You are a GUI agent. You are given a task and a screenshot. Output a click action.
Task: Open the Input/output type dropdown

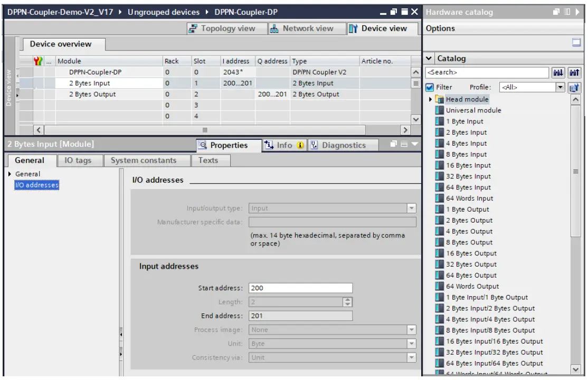pyautogui.click(x=411, y=208)
